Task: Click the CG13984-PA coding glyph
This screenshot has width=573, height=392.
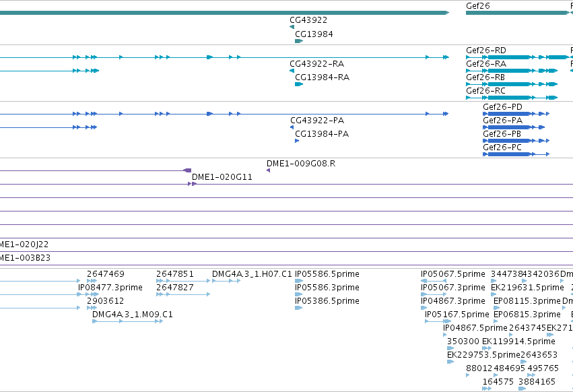Action: [x=297, y=141]
